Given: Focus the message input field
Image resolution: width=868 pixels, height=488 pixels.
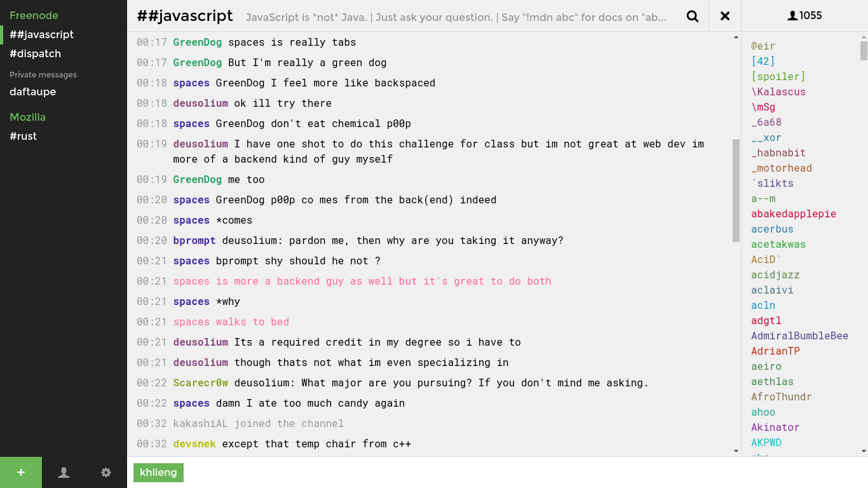Looking at the screenshot, I should [x=524, y=472].
